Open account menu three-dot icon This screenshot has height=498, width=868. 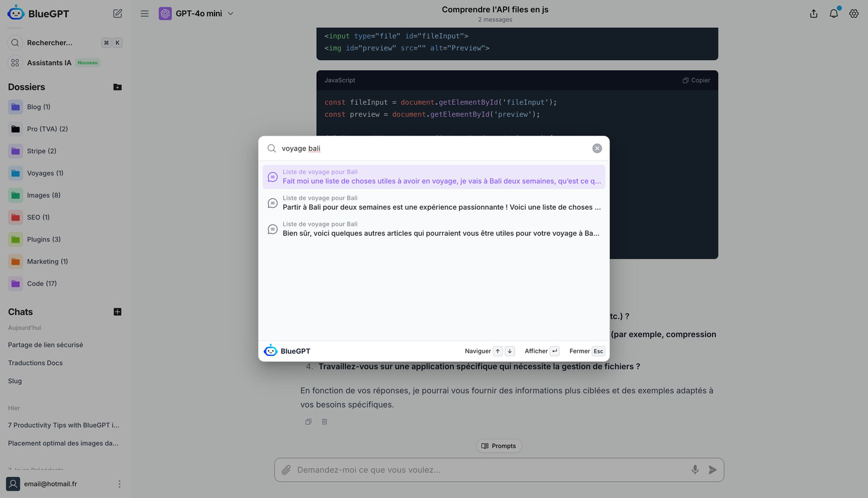coord(120,484)
